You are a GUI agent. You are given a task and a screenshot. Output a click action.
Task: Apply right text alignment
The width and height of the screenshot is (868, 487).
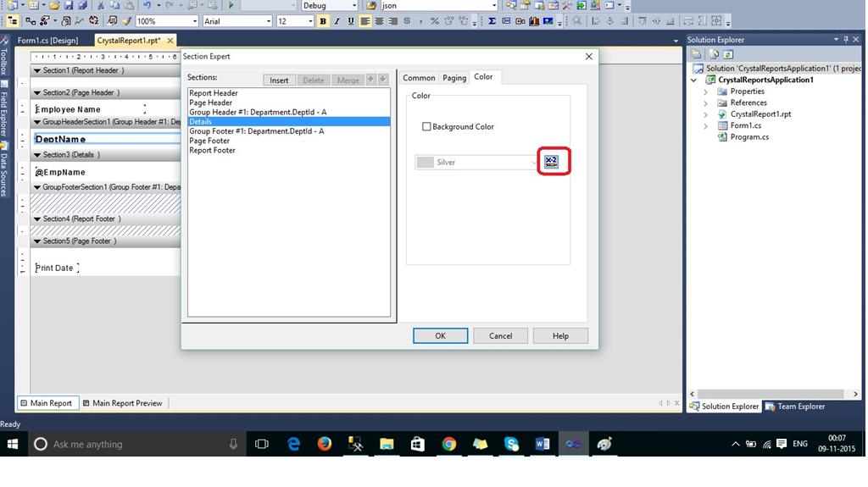tap(393, 21)
